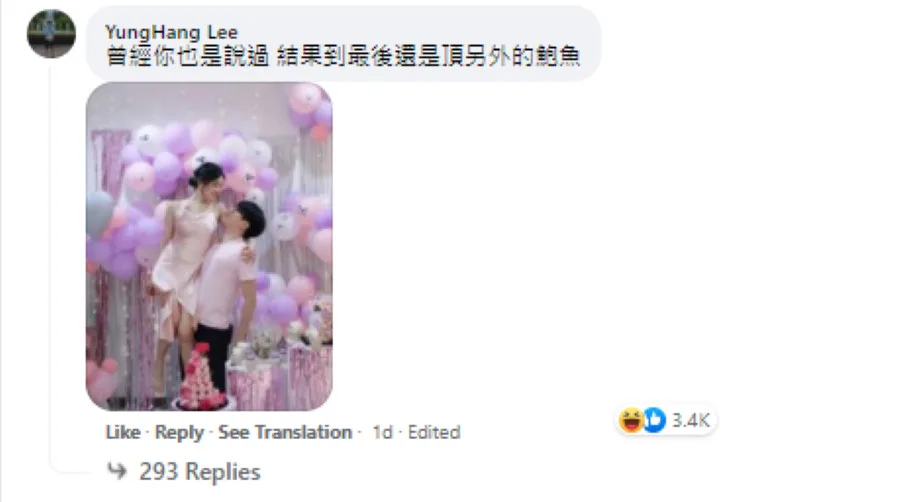This screenshot has width=900, height=502.
Task: Open the attached couple photo
Action: [x=209, y=246]
